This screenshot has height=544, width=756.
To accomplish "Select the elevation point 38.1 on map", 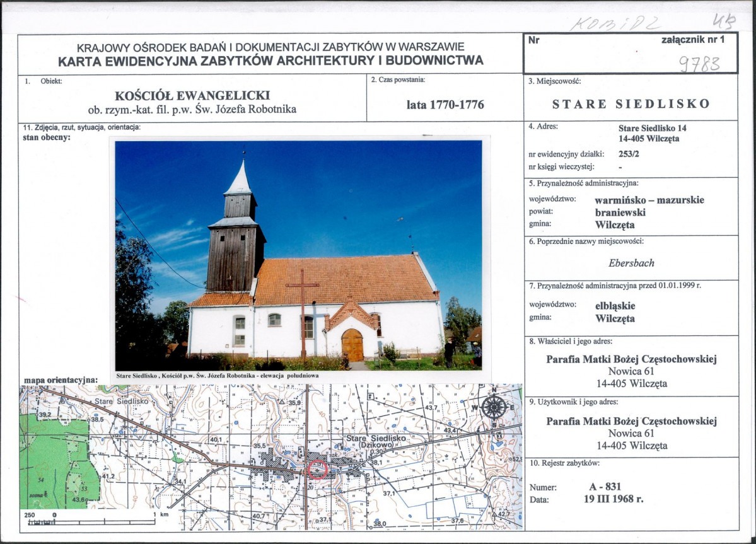I will (375, 462).
